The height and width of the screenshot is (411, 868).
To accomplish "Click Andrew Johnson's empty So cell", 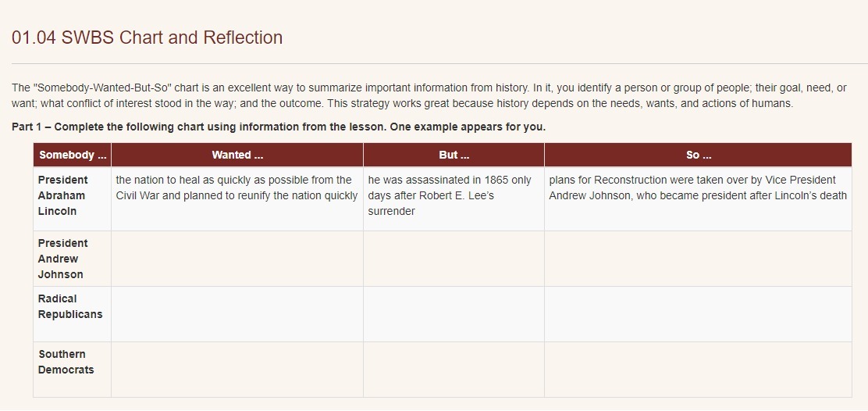I will 698,259.
